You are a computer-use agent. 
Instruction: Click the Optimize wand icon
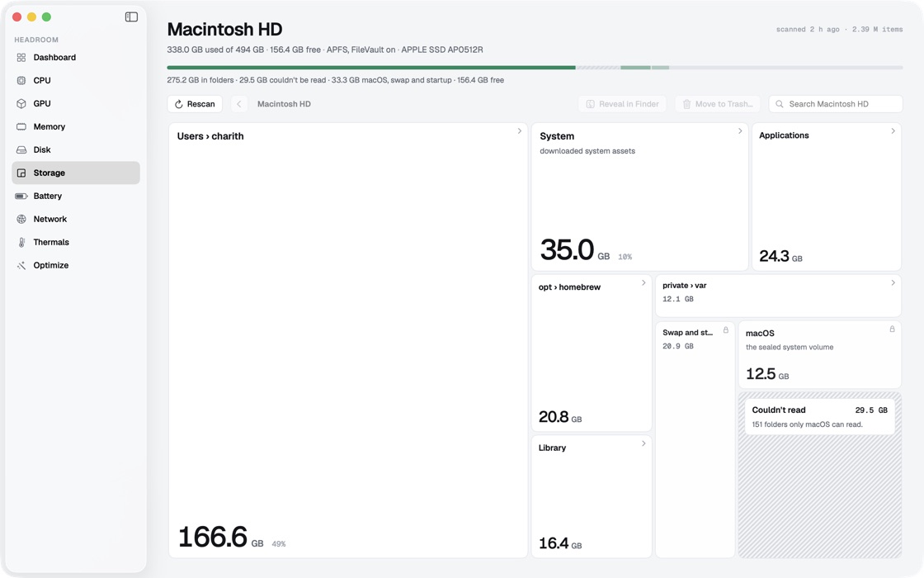click(21, 265)
